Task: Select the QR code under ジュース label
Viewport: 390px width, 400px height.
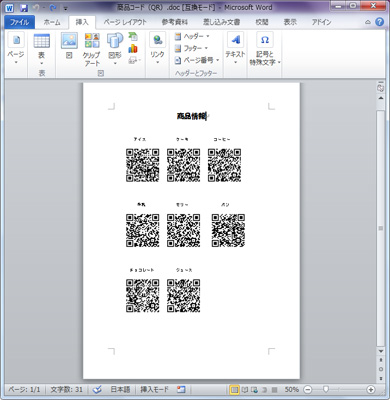Action: point(183,296)
